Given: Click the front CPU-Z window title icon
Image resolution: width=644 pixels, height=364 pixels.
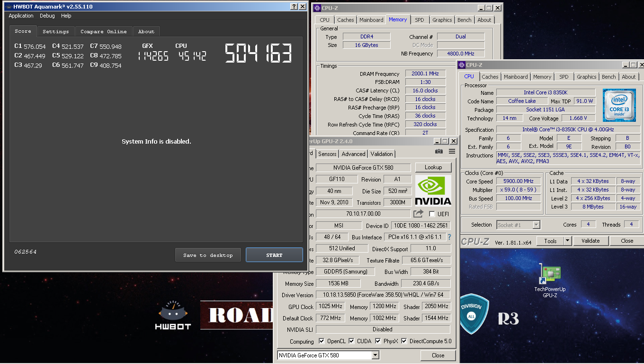Looking at the screenshot, I should coord(462,65).
